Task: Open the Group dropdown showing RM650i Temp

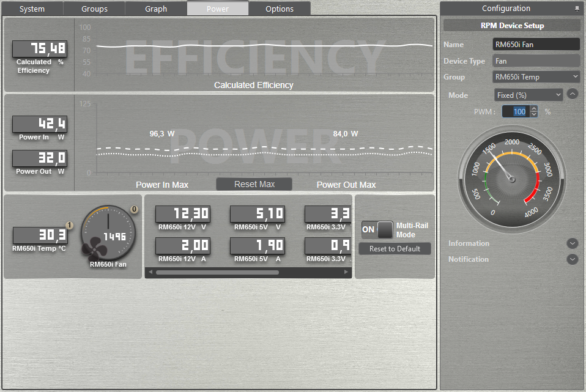Action: tap(536, 77)
